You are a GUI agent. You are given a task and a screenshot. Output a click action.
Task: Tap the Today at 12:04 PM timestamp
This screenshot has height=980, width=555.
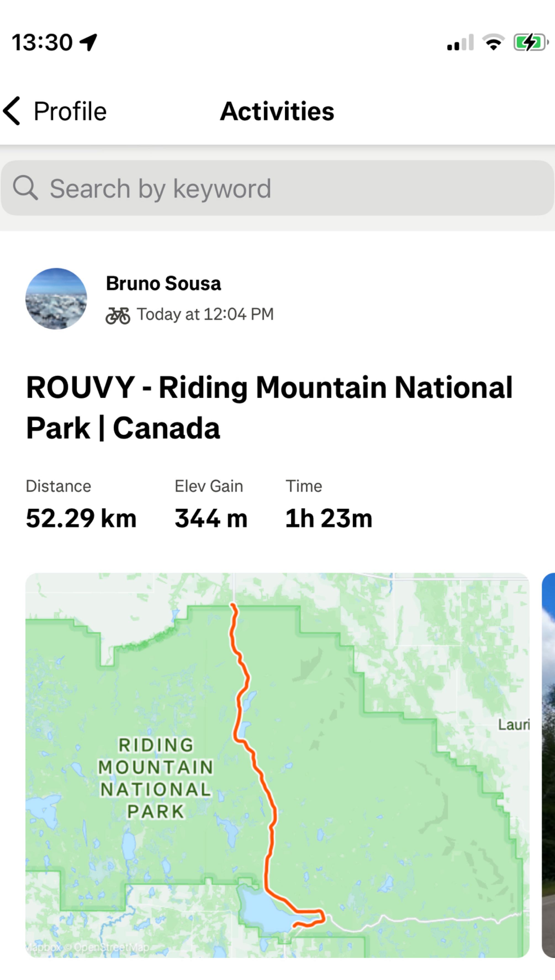coord(205,314)
